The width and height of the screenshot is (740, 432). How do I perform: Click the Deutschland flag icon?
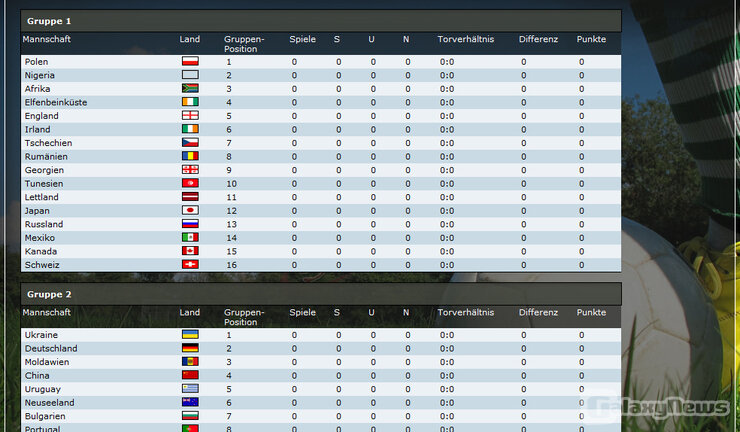[x=189, y=348]
